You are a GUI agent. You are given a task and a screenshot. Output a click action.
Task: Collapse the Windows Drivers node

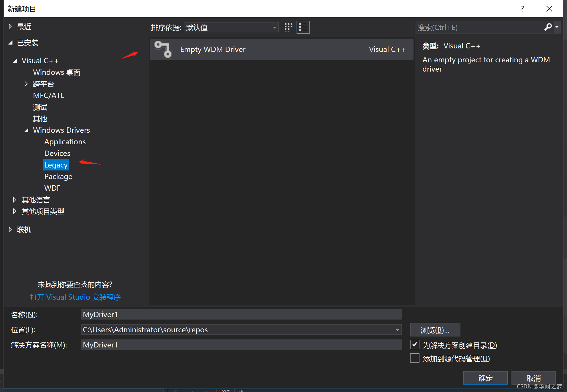point(26,130)
